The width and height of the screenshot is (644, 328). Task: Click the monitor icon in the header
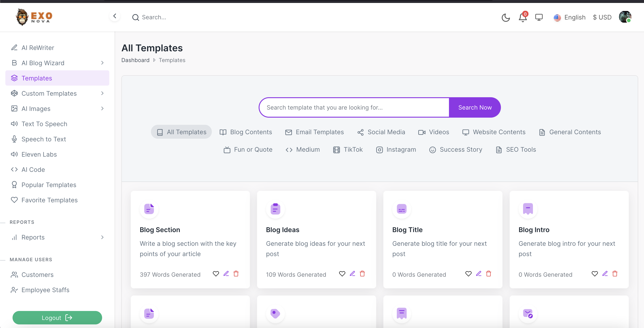tap(539, 17)
